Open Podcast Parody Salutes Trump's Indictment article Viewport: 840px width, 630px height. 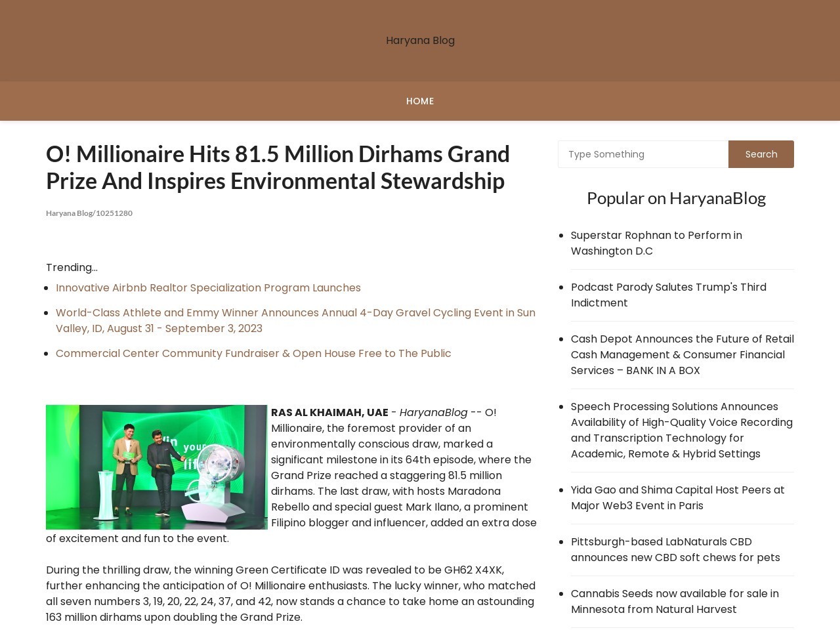(x=668, y=295)
